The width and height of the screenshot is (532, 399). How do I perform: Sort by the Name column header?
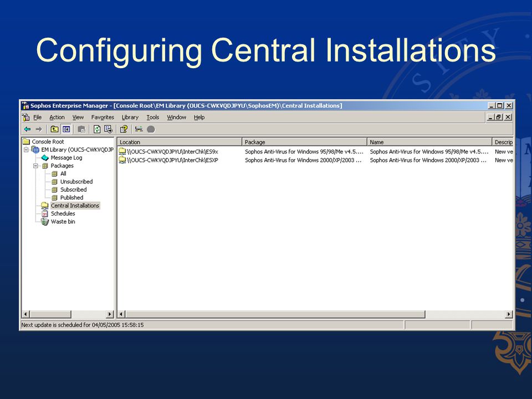(x=429, y=142)
